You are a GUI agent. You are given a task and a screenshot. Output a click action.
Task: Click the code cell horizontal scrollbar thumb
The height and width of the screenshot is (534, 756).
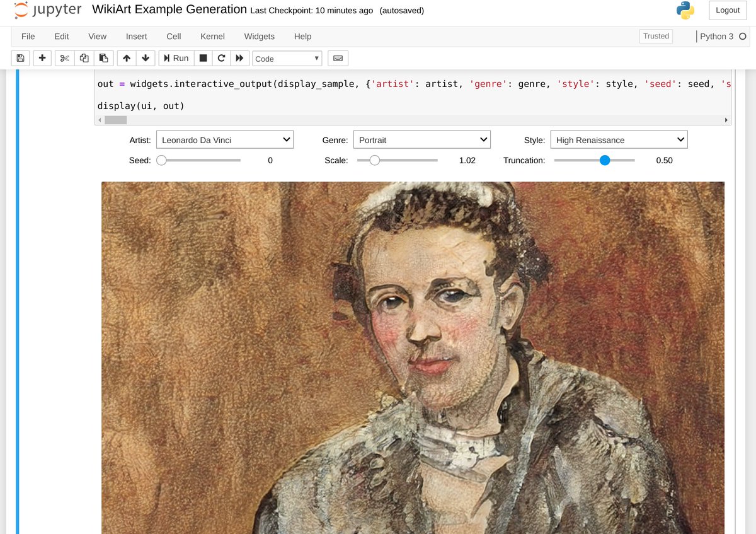pyautogui.click(x=115, y=120)
